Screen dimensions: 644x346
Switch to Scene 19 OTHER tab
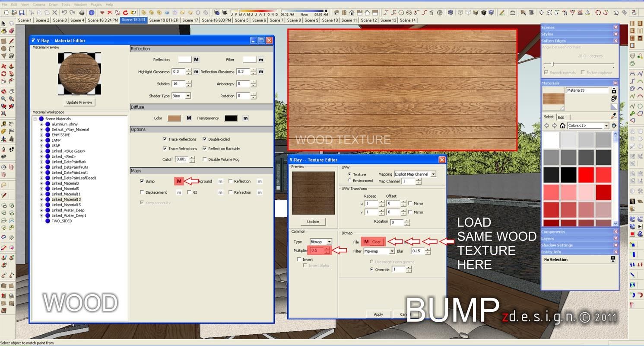pyautogui.click(x=164, y=20)
